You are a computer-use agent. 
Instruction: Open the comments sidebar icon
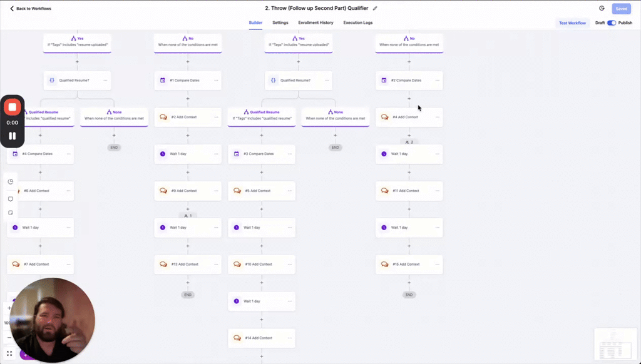click(x=11, y=199)
